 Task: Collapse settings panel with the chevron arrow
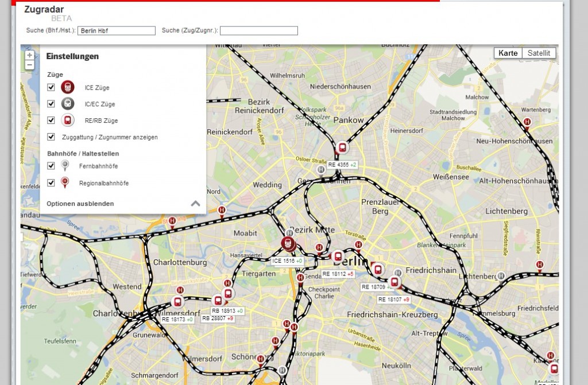pyautogui.click(x=195, y=204)
